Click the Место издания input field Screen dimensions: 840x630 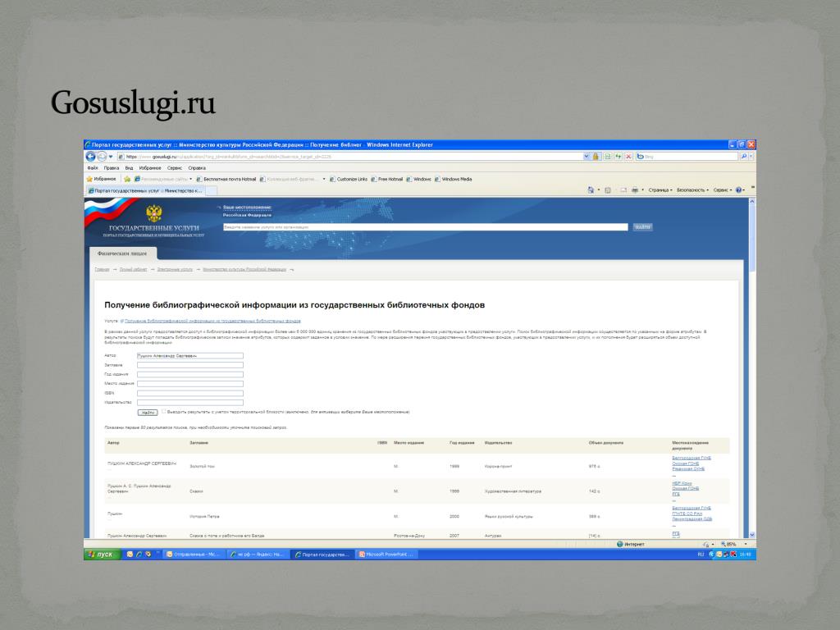[190, 384]
